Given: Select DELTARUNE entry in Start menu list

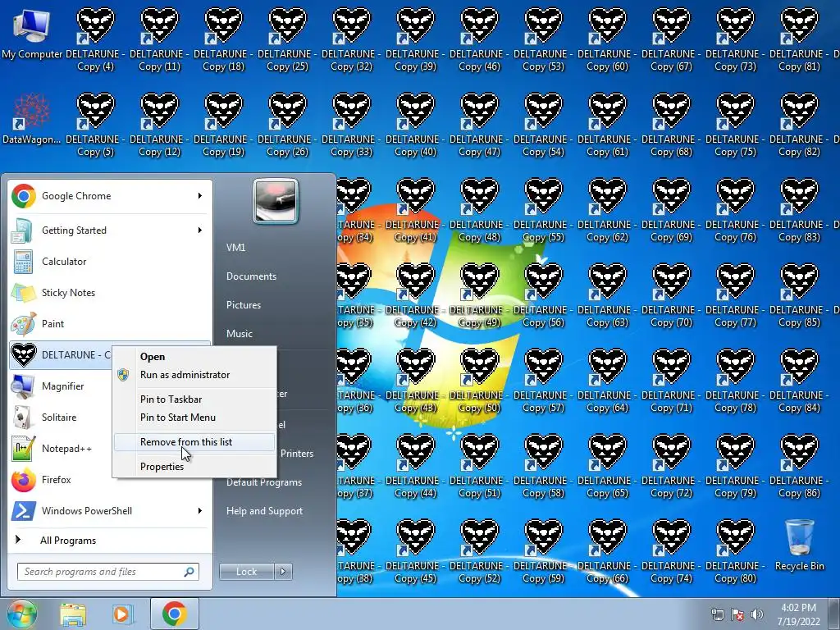Looking at the screenshot, I should tap(60, 355).
